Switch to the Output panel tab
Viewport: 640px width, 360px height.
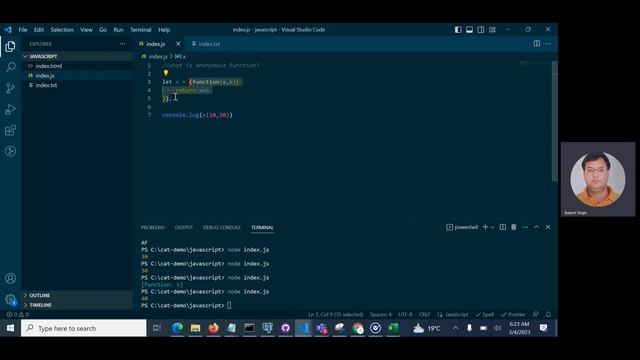click(x=184, y=227)
